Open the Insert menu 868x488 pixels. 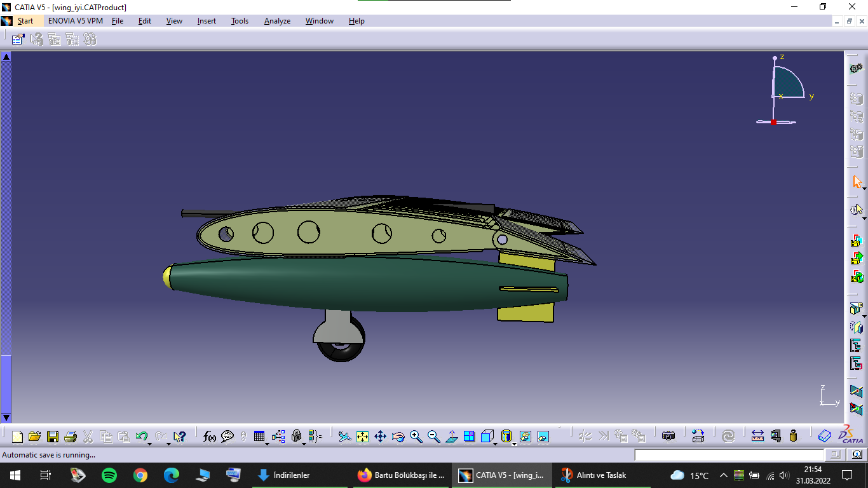click(207, 21)
